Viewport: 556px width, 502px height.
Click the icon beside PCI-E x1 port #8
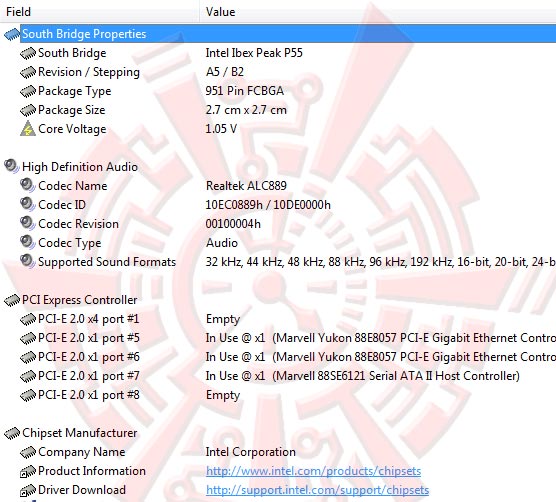[28, 395]
